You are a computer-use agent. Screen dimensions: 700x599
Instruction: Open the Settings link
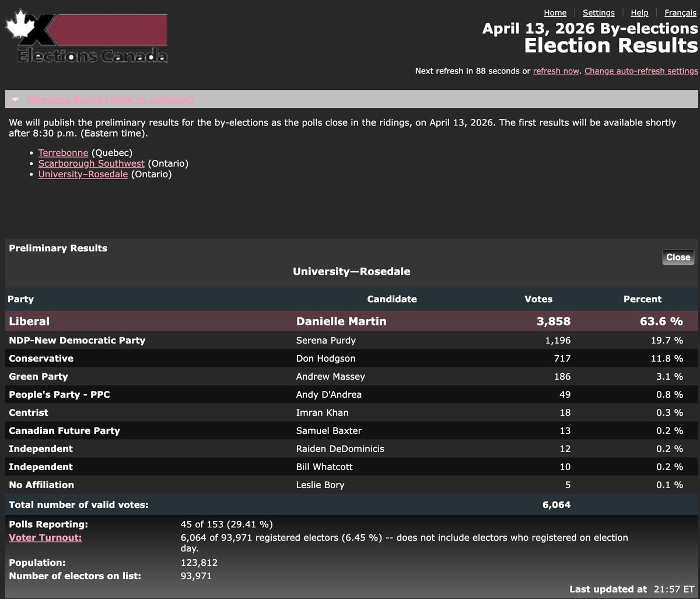tap(598, 13)
